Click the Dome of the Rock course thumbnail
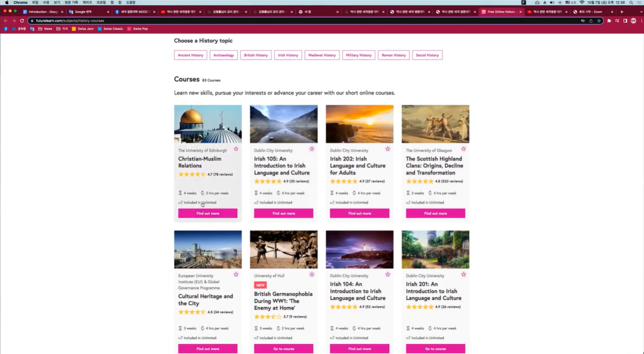Screen dimensions: 644x354 [x=208, y=124]
